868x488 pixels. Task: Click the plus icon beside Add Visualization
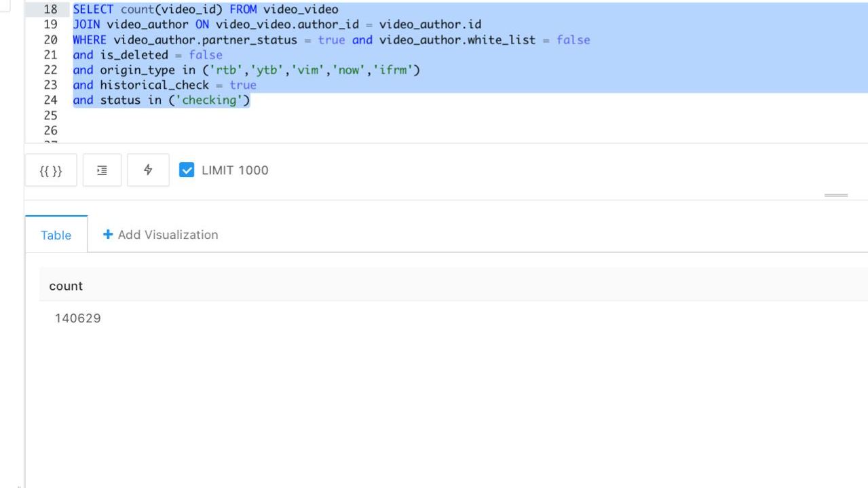(x=108, y=234)
